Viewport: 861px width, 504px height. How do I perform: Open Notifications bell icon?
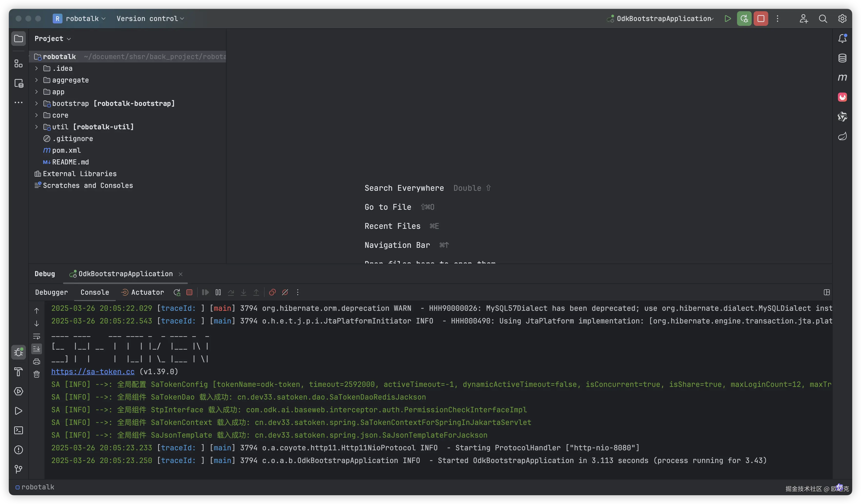point(842,39)
